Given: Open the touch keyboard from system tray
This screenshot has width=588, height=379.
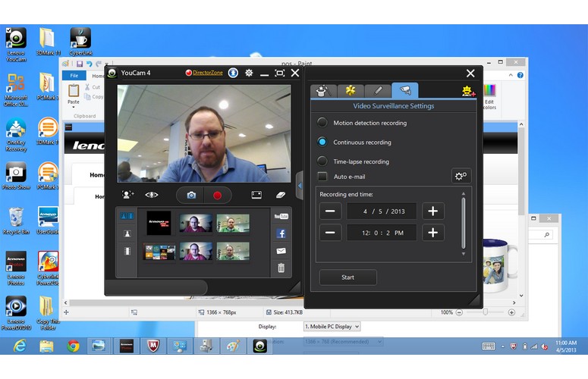Looking at the screenshot, I should pyautogui.click(x=489, y=346).
